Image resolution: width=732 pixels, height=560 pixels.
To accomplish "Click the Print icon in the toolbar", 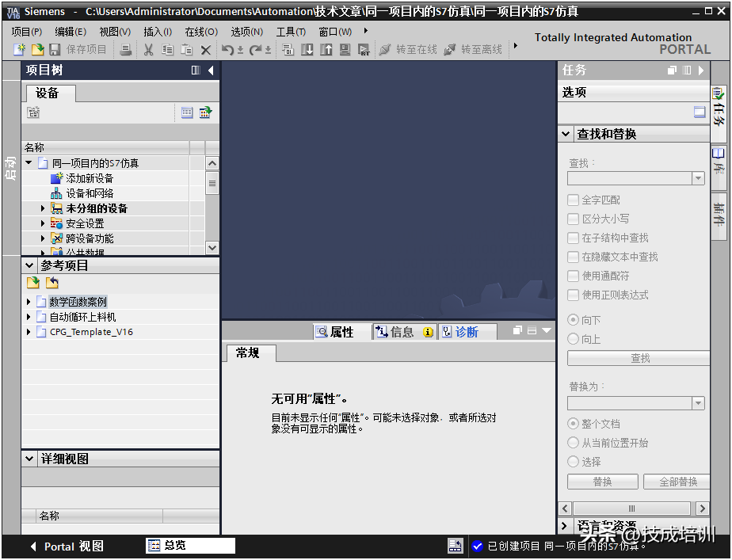I will coord(125,49).
